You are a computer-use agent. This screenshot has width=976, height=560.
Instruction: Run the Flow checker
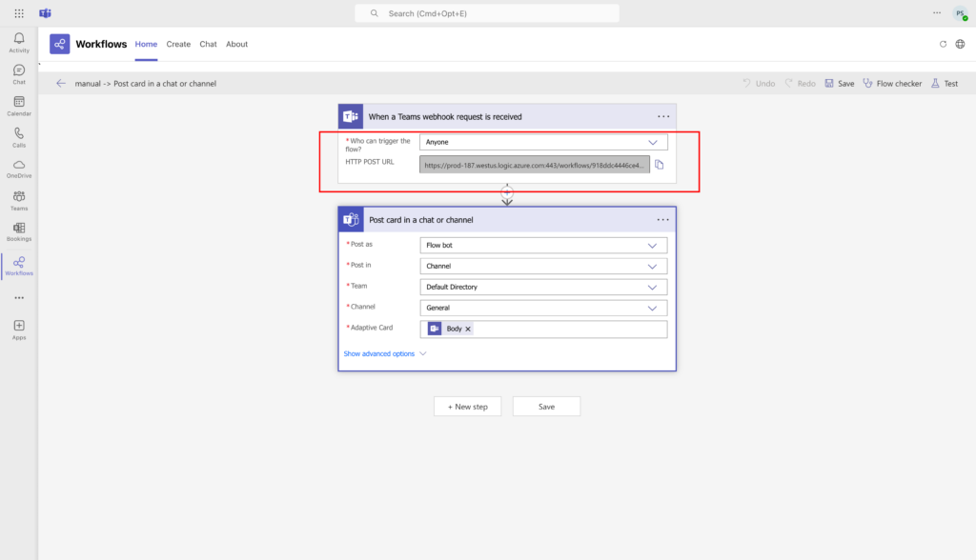[892, 83]
